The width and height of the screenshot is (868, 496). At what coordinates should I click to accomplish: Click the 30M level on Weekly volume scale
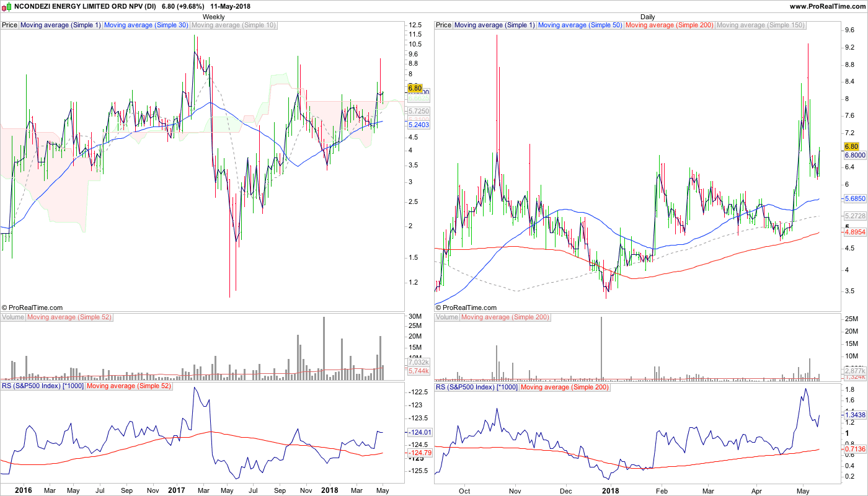coord(415,317)
